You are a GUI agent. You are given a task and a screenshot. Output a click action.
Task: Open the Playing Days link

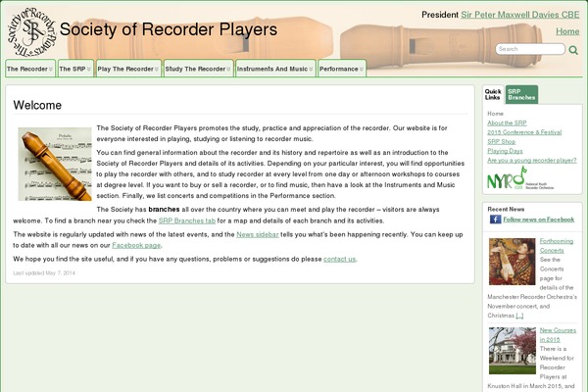tap(505, 151)
